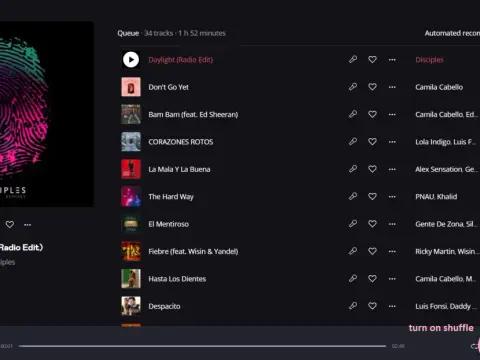480x360 pixels.
Task: Like Hasta Los Dientes
Action: [x=372, y=278]
